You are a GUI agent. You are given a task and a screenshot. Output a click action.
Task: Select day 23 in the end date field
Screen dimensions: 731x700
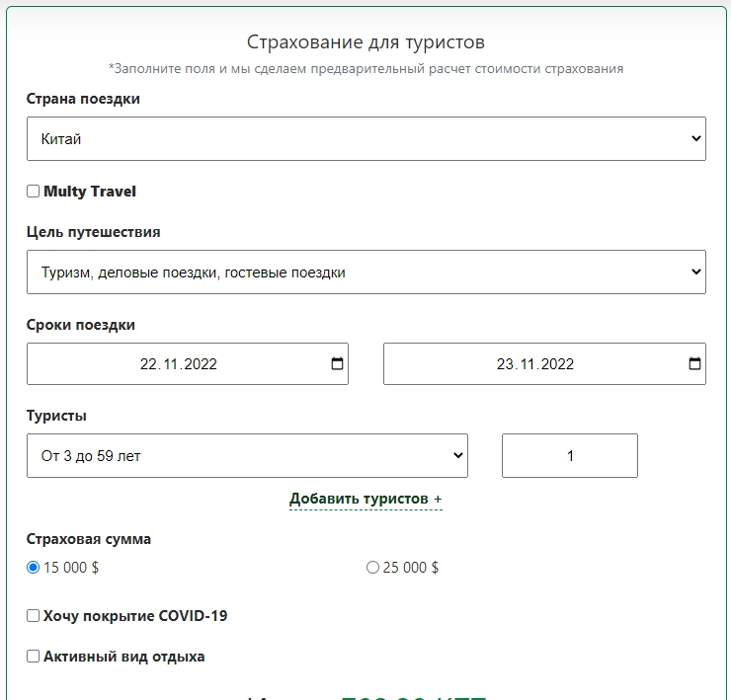coord(506,364)
